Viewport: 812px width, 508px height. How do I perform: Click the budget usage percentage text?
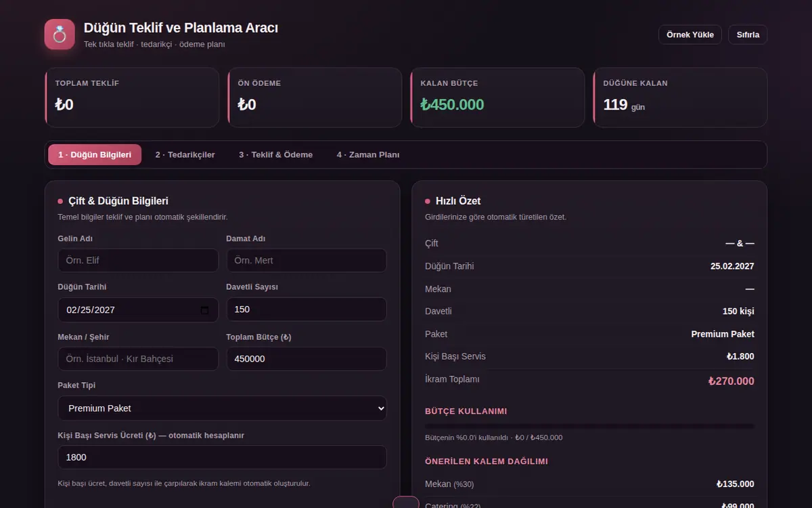(x=494, y=438)
